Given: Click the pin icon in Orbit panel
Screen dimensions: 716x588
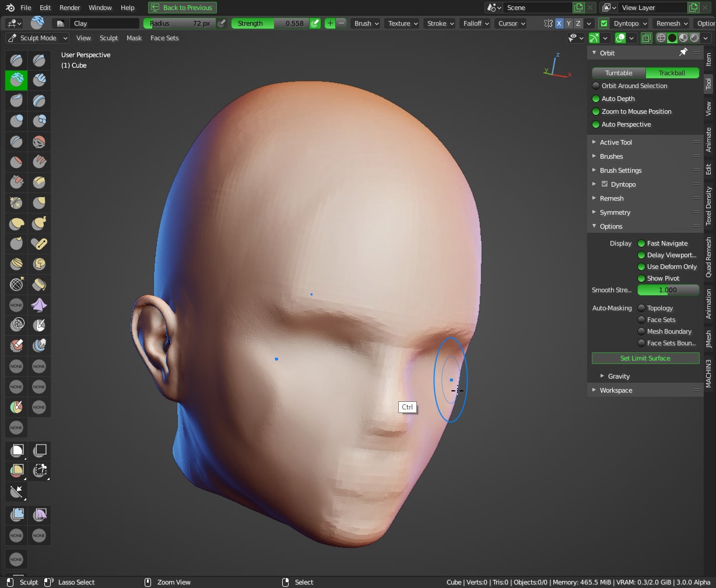Looking at the screenshot, I should (683, 52).
